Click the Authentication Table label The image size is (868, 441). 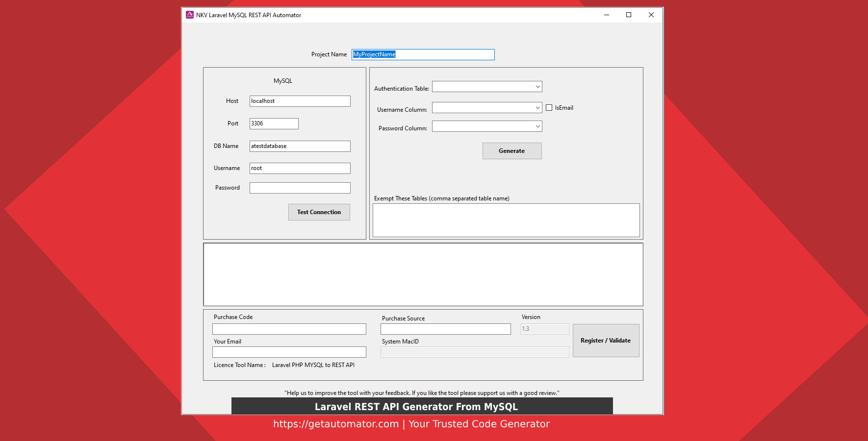click(402, 89)
